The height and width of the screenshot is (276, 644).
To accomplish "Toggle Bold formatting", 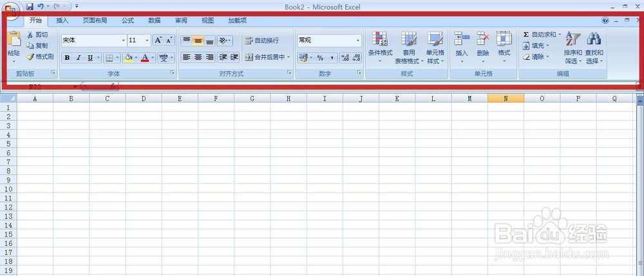I will (68, 57).
